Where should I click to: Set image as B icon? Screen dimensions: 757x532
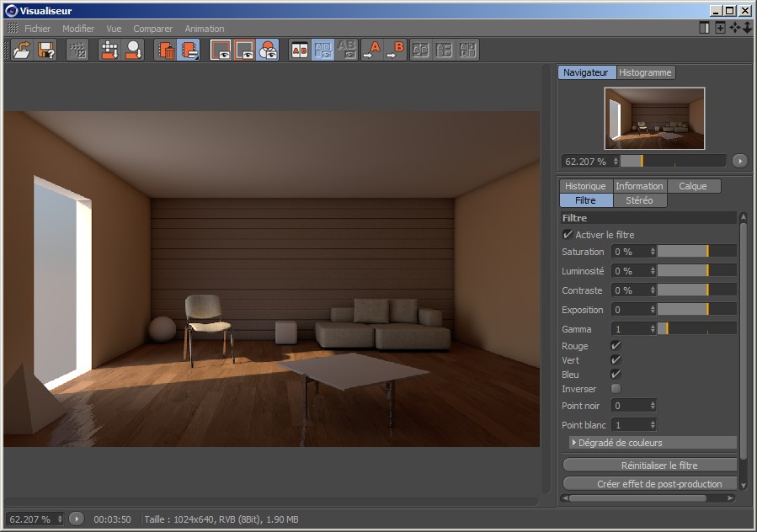pos(396,50)
